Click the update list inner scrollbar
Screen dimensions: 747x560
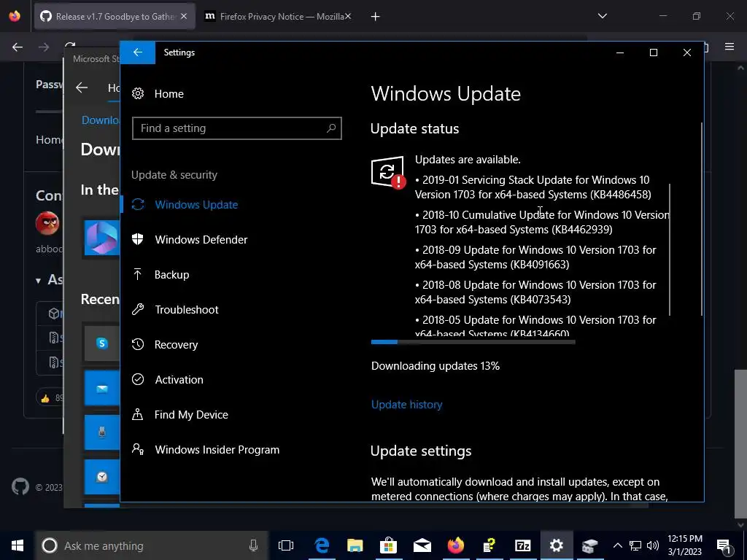(x=670, y=249)
